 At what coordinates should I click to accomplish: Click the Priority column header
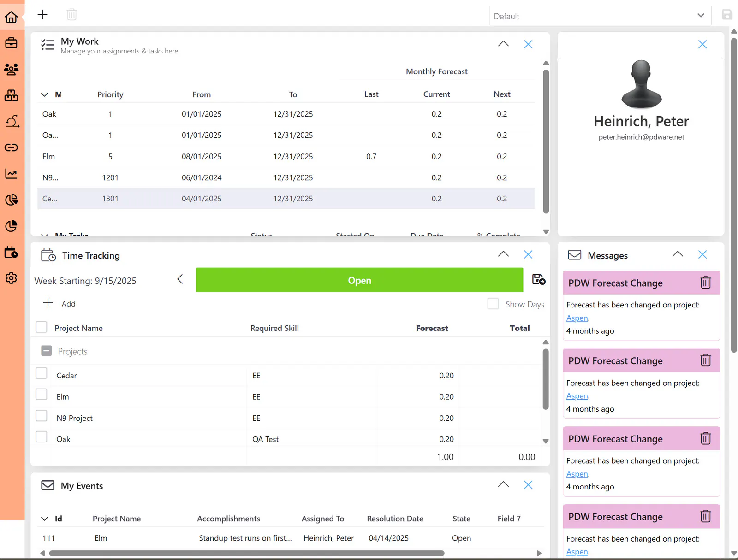point(110,94)
